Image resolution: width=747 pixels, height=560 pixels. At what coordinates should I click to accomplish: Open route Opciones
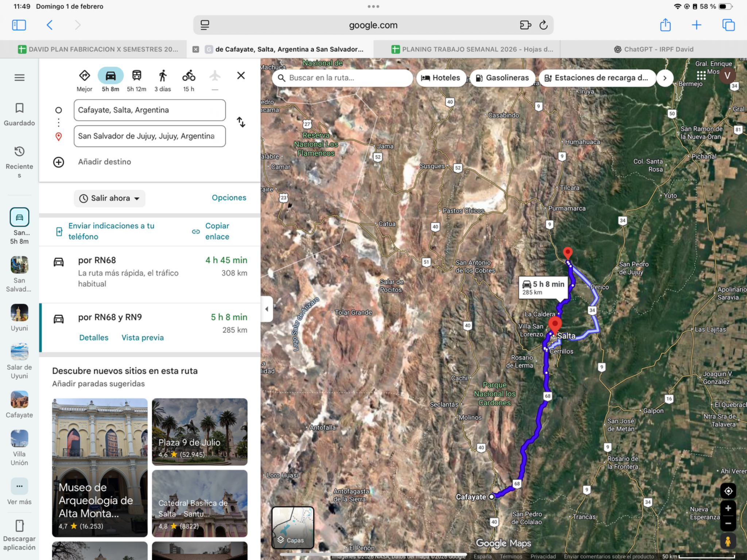[229, 198]
